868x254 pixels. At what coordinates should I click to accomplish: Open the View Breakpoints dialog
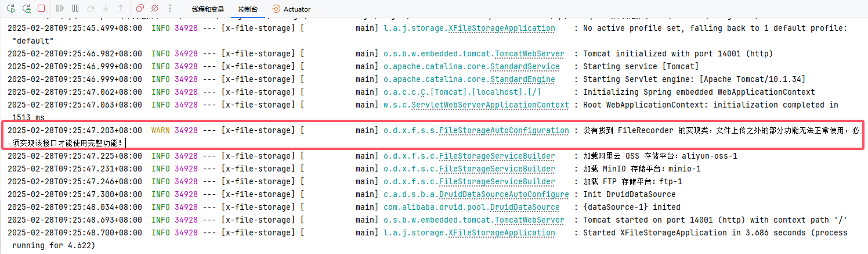(x=139, y=9)
